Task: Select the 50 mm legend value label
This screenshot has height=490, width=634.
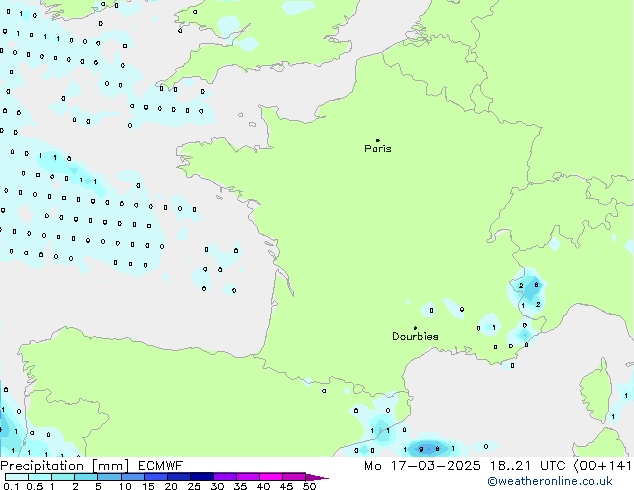Action: (310, 487)
